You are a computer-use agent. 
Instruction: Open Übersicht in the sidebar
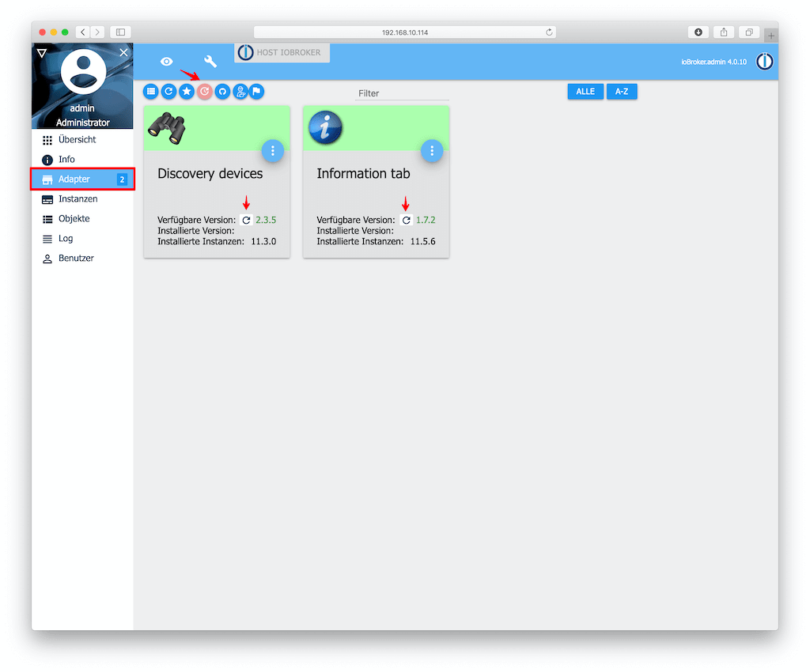coord(82,140)
